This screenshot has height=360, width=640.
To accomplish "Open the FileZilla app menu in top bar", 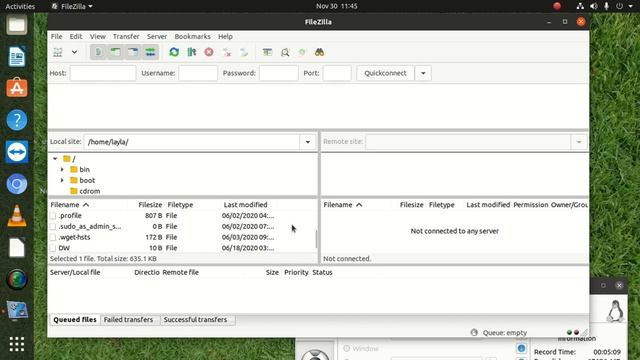I will tap(72, 6).
